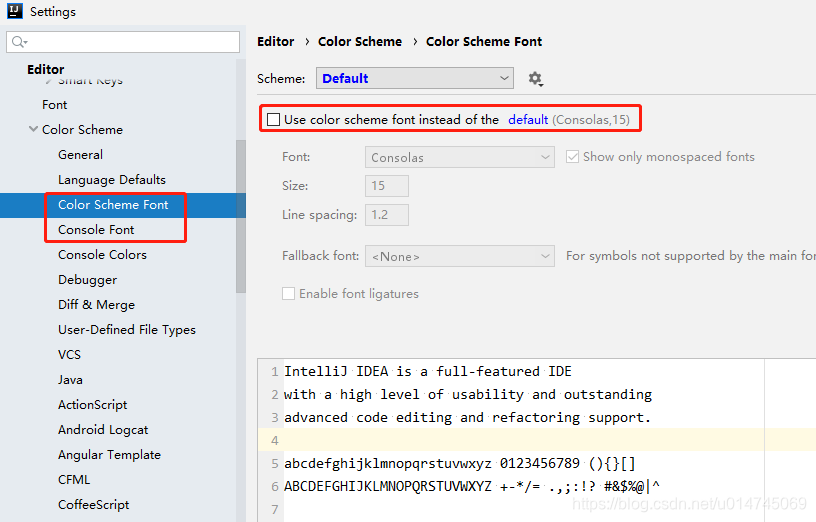Select Language Defaults tree item
This screenshot has width=816, height=522.
[x=112, y=180]
